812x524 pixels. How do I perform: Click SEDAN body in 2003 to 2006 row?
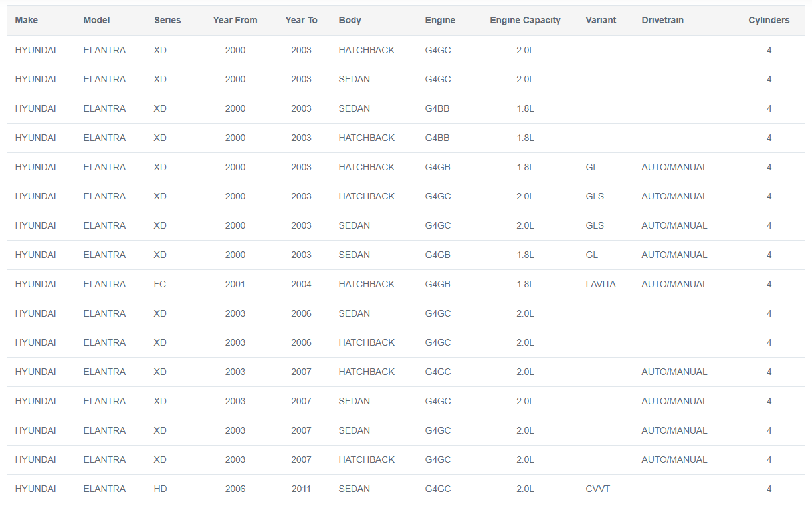coord(354,313)
